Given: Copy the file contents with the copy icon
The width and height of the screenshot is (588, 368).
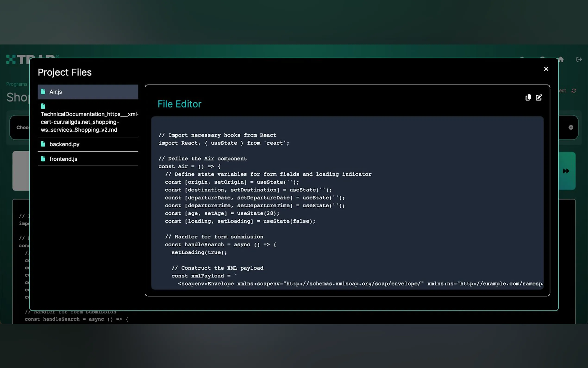Looking at the screenshot, I should [x=528, y=97].
